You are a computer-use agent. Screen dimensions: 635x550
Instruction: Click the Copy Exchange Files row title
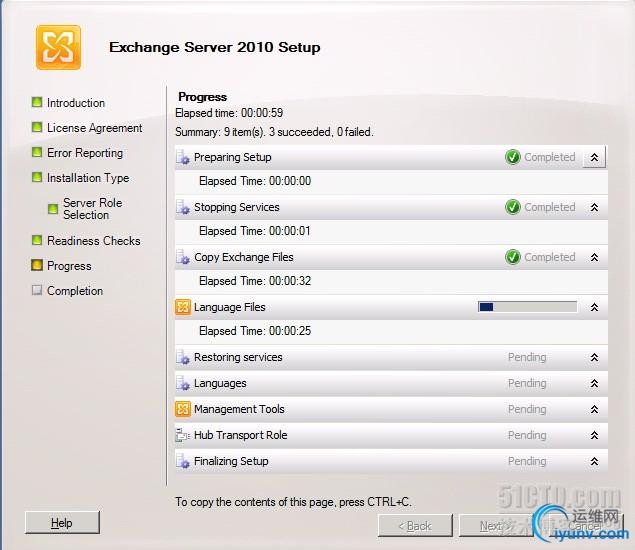243,257
